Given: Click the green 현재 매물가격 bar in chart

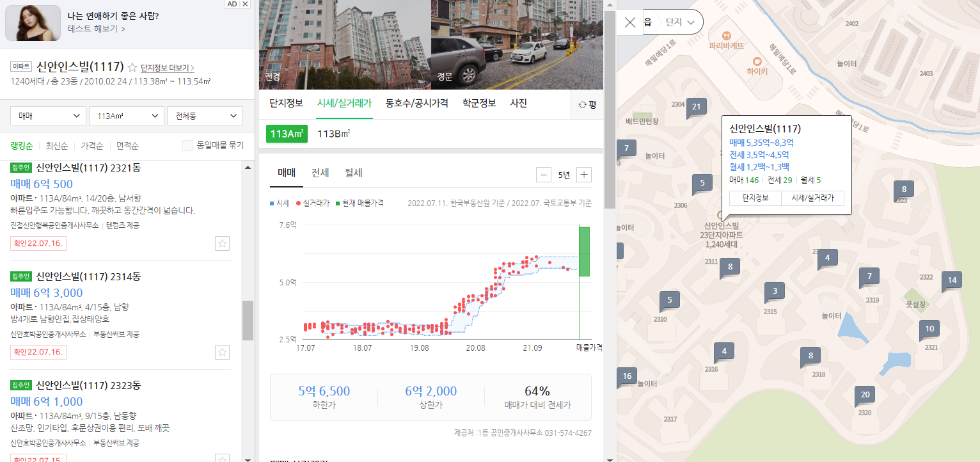Looking at the screenshot, I should pyautogui.click(x=584, y=251).
